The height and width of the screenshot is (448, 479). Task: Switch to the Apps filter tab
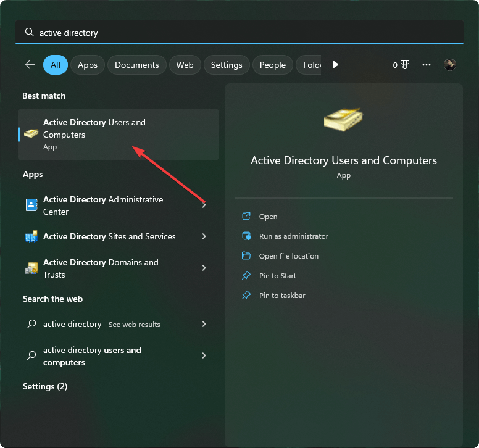tap(88, 65)
